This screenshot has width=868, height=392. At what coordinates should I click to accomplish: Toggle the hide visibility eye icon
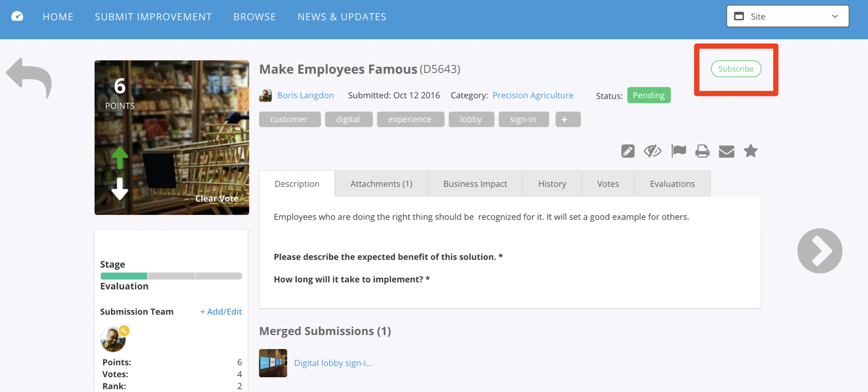click(652, 151)
